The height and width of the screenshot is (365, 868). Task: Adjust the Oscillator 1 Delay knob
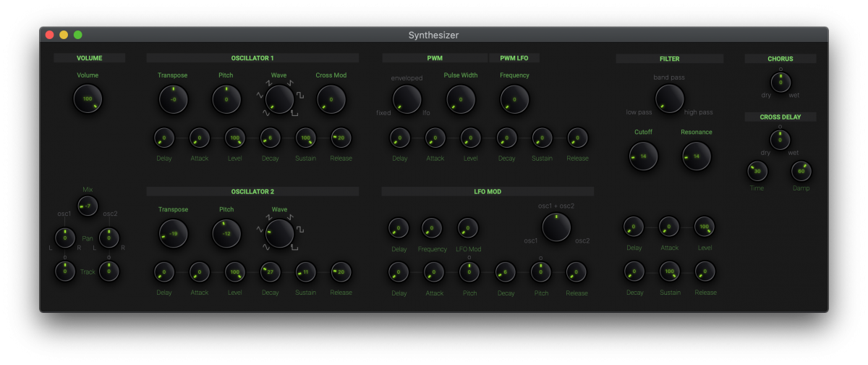coord(164,138)
